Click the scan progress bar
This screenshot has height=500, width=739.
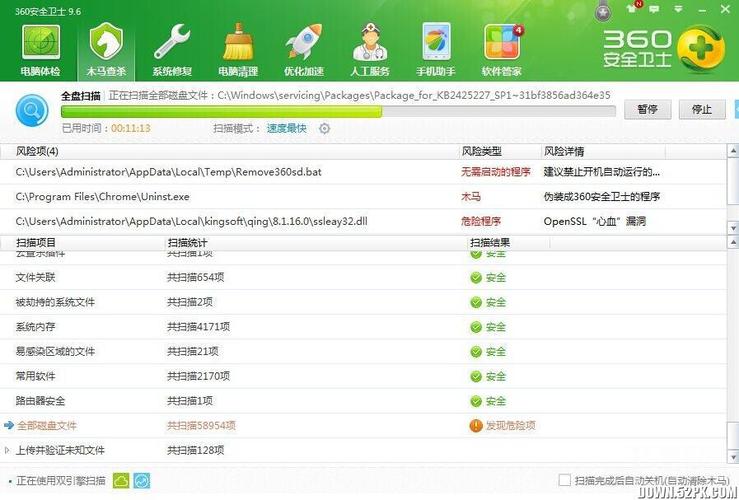pos(338,112)
